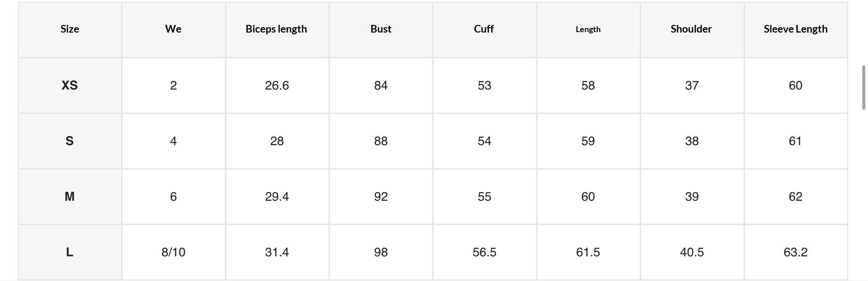Click the 92 bust value for size M

pyautogui.click(x=381, y=197)
